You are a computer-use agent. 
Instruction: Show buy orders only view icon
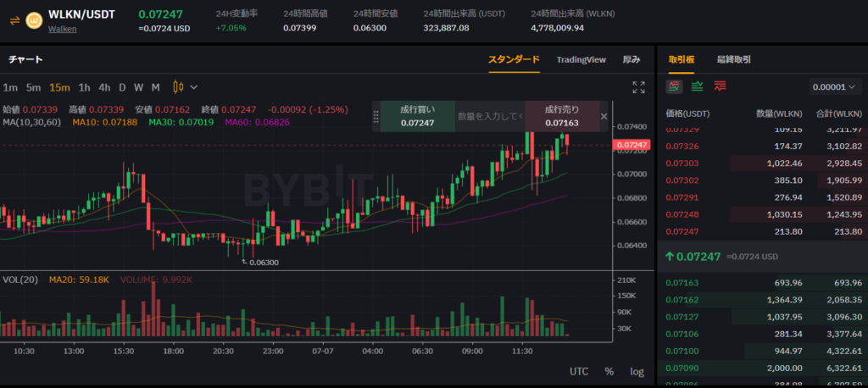698,86
